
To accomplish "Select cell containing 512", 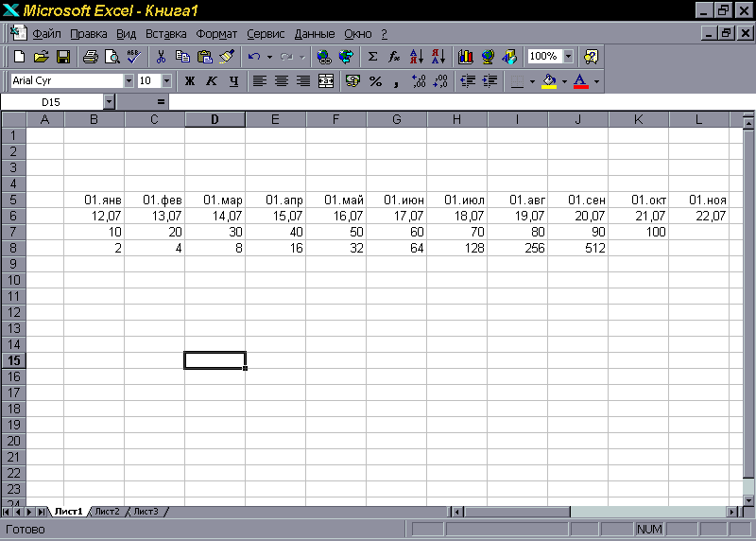I will pyautogui.click(x=577, y=248).
